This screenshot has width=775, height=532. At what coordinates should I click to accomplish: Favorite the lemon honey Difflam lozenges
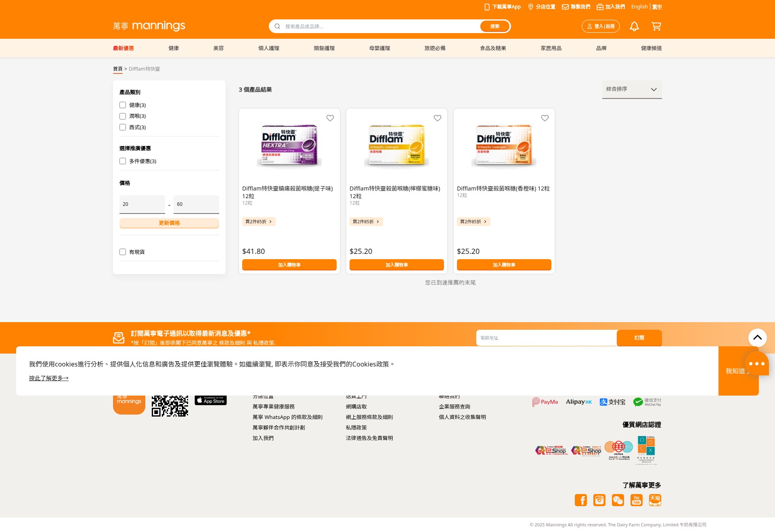438,118
